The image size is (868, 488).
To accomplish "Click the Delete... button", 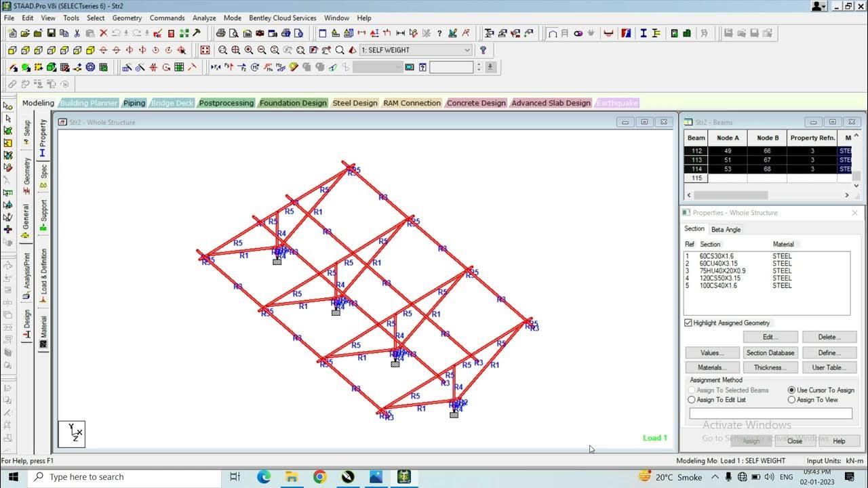I will [x=829, y=337].
